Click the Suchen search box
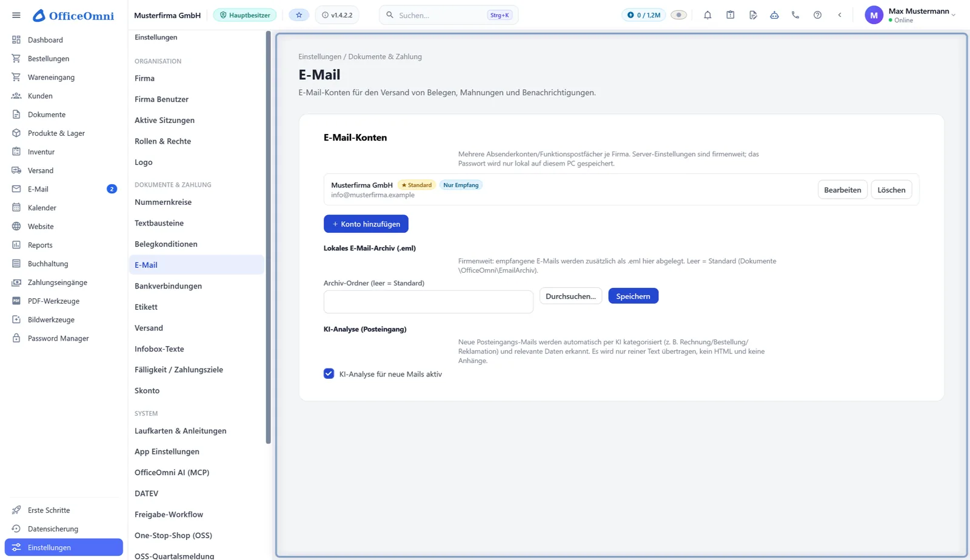 pos(449,15)
